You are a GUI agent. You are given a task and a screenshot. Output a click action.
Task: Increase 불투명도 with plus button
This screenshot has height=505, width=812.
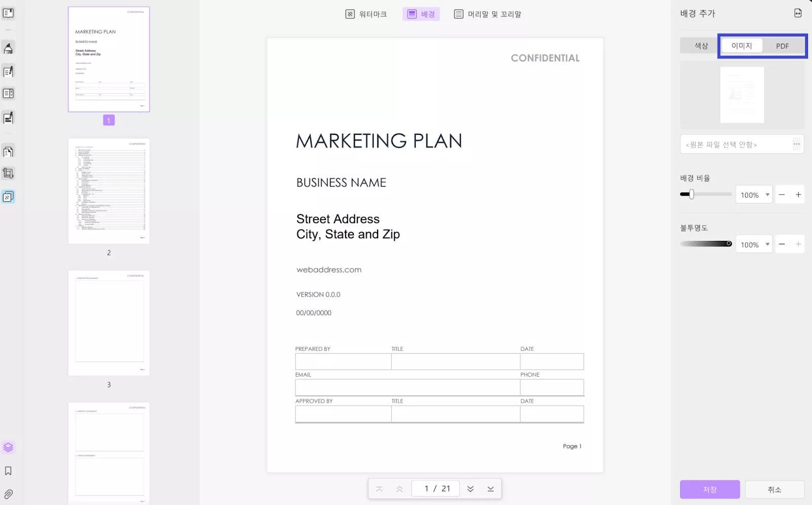click(798, 244)
